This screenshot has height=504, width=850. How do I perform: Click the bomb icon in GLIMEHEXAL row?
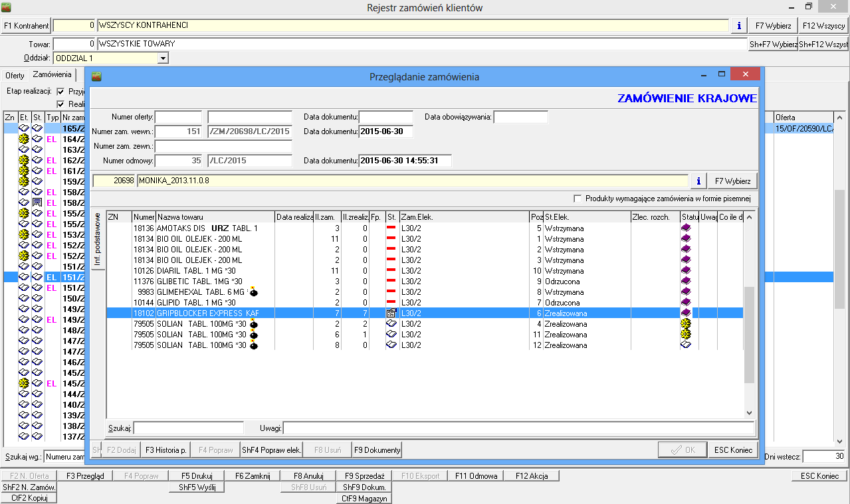pos(253,292)
